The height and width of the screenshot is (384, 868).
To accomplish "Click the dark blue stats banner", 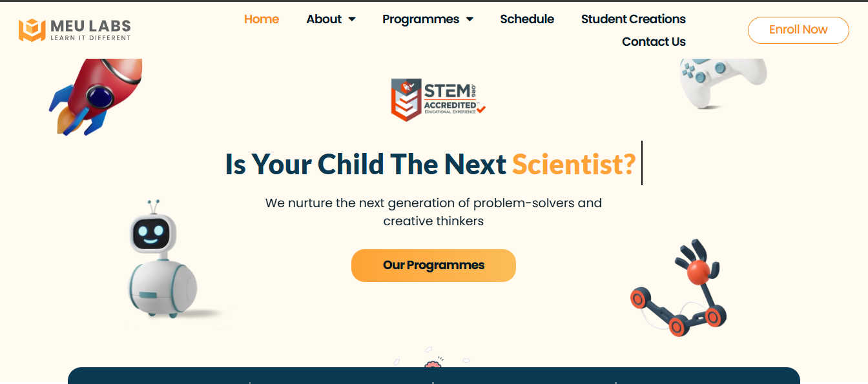I will pyautogui.click(x=434, y=376).
